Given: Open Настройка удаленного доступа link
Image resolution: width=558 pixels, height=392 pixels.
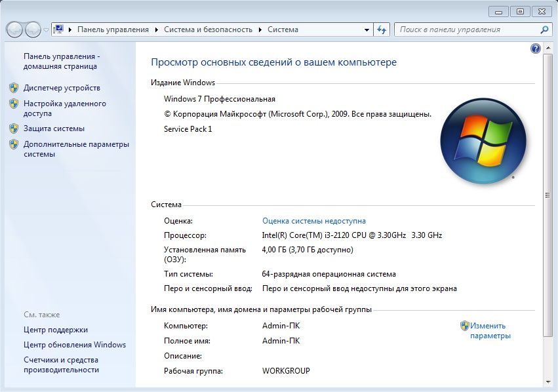Looking at the screenshot, I should [x=65, y=109].
